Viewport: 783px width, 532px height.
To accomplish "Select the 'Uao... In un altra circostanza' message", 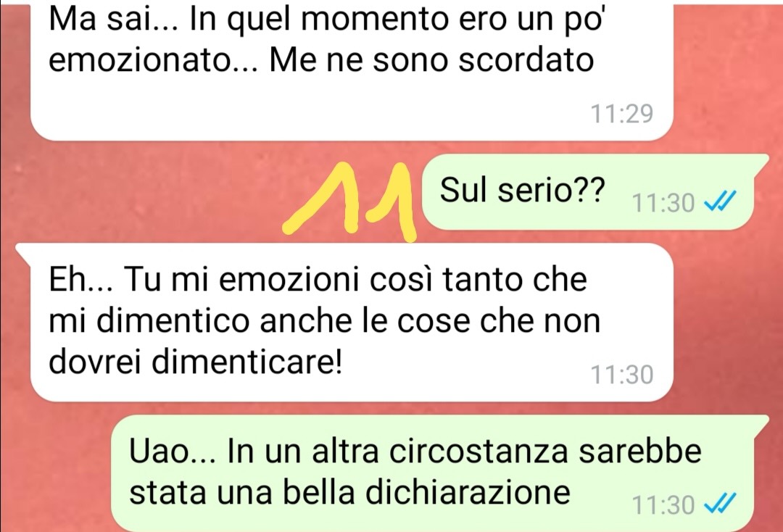I will click(x=440, y=473).
